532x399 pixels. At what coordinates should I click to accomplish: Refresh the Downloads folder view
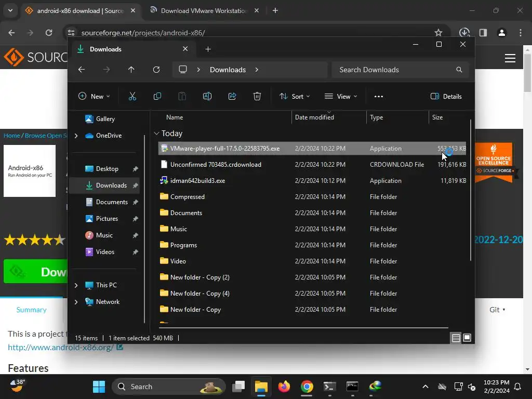click(156, 70)
